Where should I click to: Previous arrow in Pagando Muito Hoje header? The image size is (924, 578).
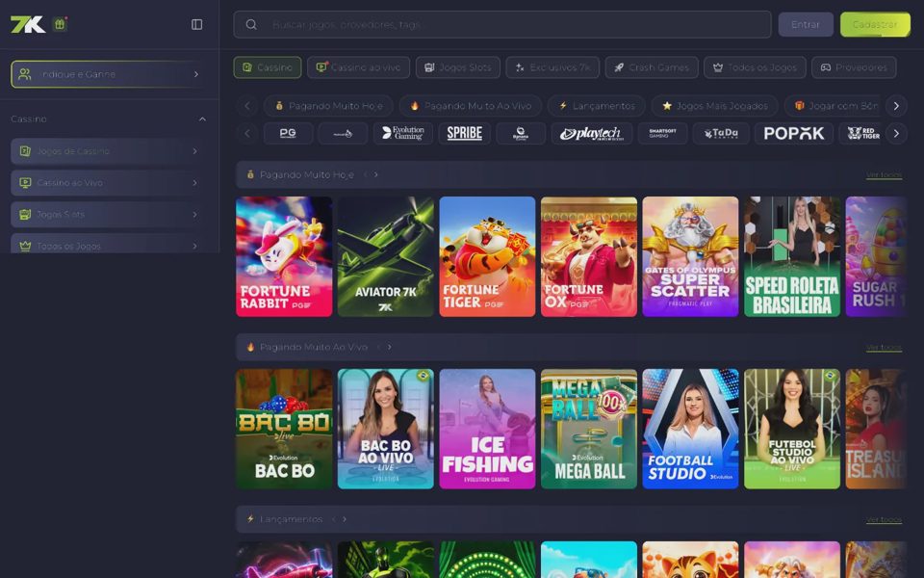point(365,174)
